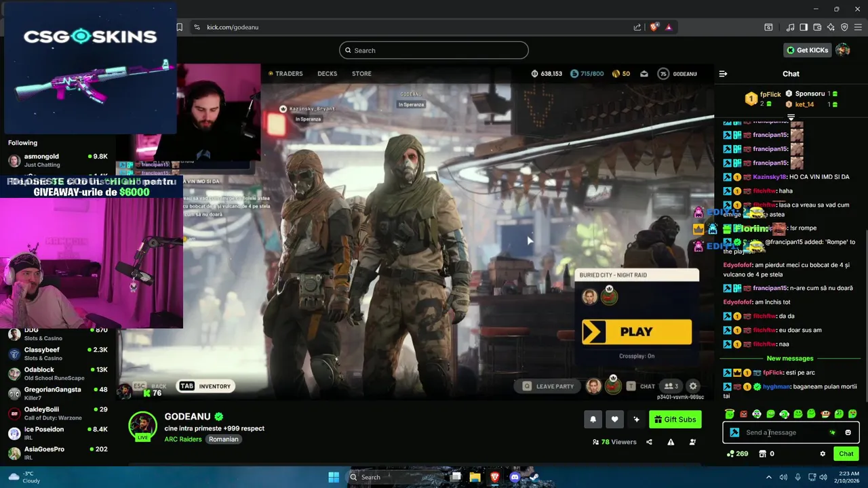Click the Windows taskbar search box
Screen dimensions: 868x488
(x=399, y=477)
